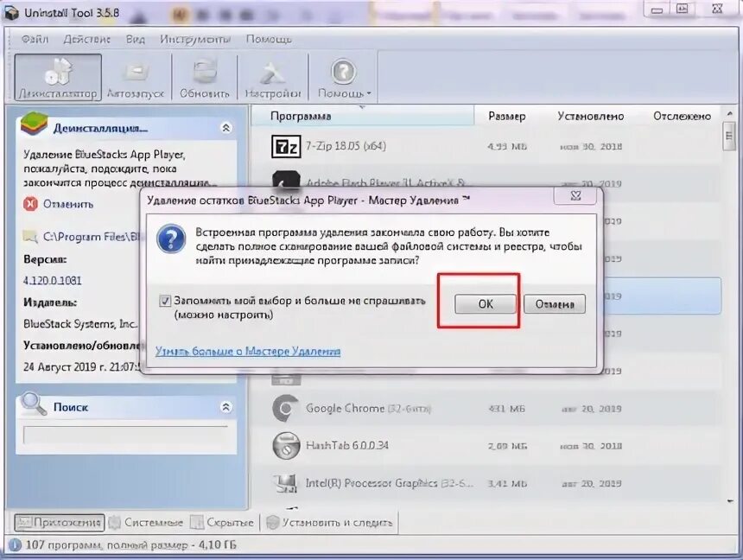Click the info icon in the status bar
This screenshot has width=743, height=560.
click(15, 545)
